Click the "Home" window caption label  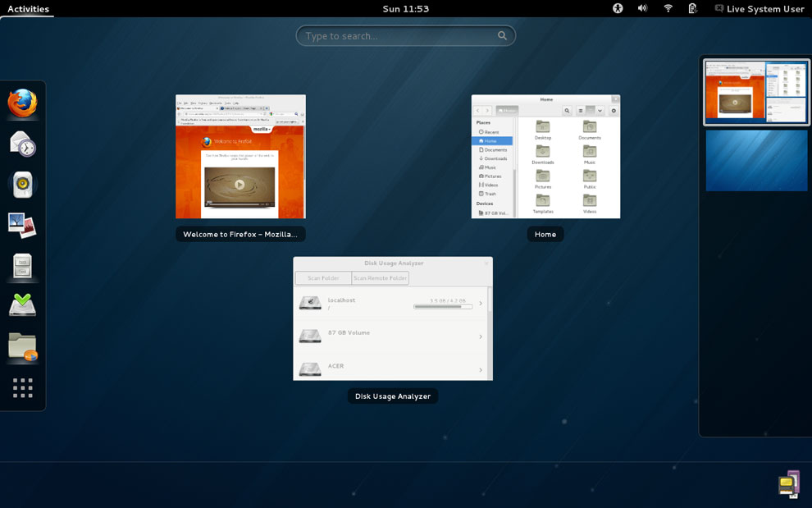[545, 234]
